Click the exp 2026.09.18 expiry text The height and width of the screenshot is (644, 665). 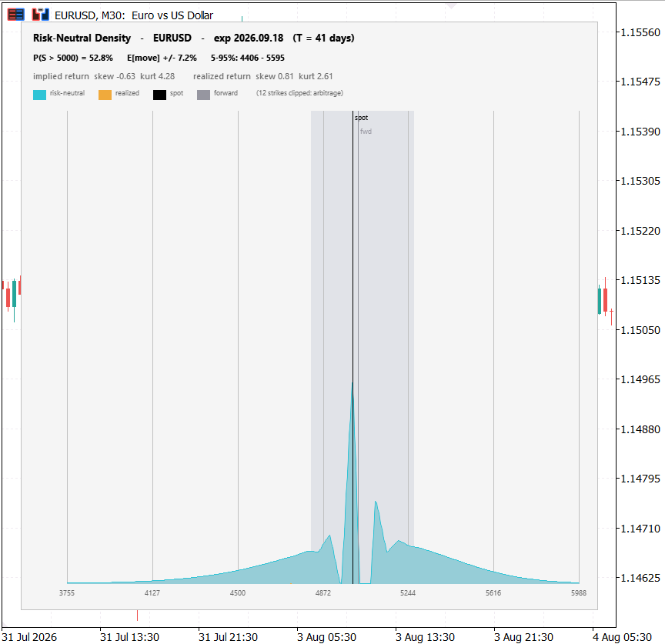click(249, 38)
